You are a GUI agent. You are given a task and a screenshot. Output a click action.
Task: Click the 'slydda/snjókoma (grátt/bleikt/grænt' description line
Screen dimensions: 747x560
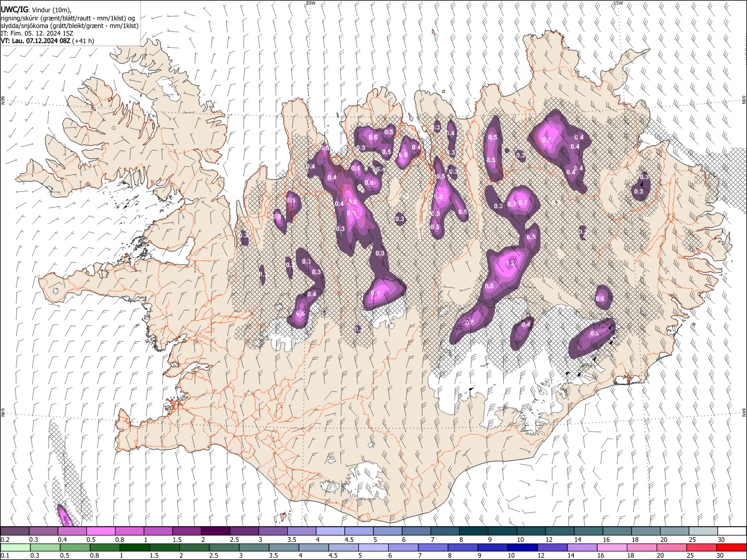coord(69,26)
